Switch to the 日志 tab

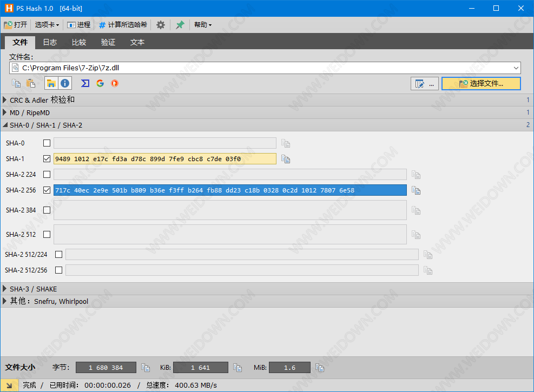pos(50,42)
